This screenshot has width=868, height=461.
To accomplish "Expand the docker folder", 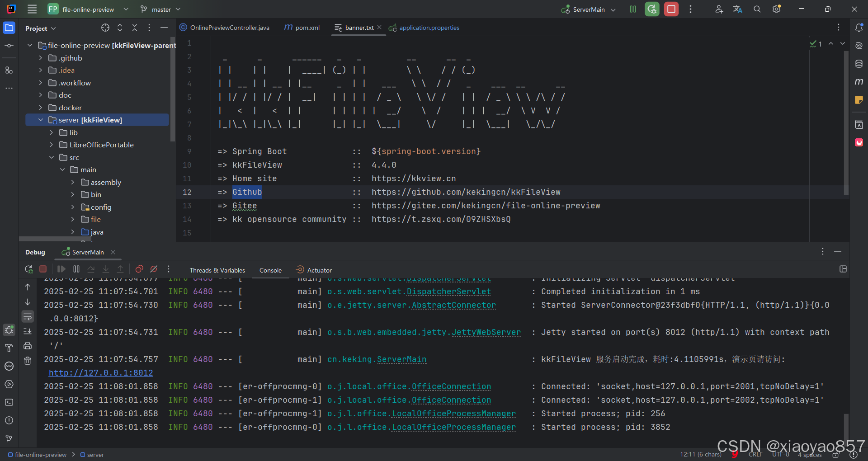I will click(40, 108).
